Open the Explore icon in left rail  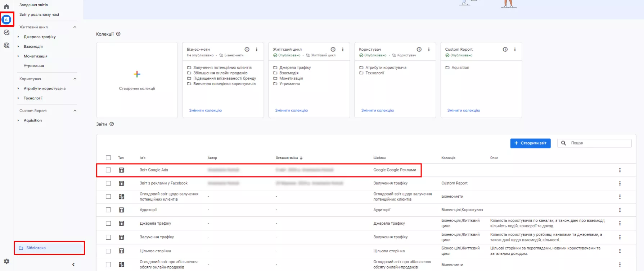[x=6, y=32]
